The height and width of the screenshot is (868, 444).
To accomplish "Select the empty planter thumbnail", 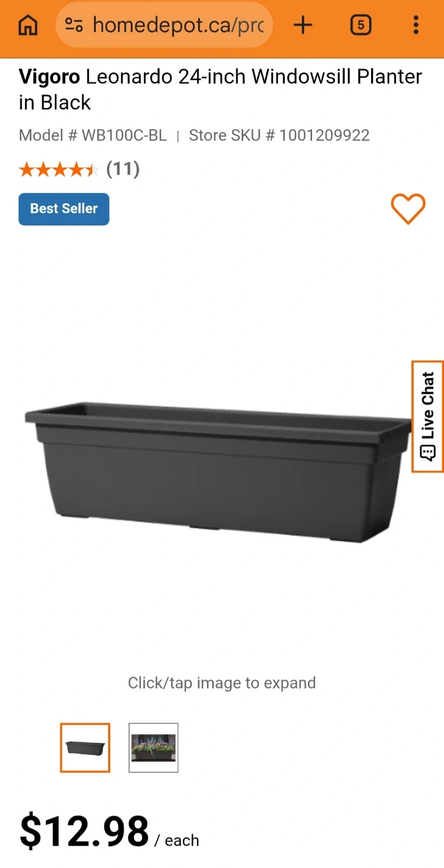I will pyautogui.click(x=85, y=747).
